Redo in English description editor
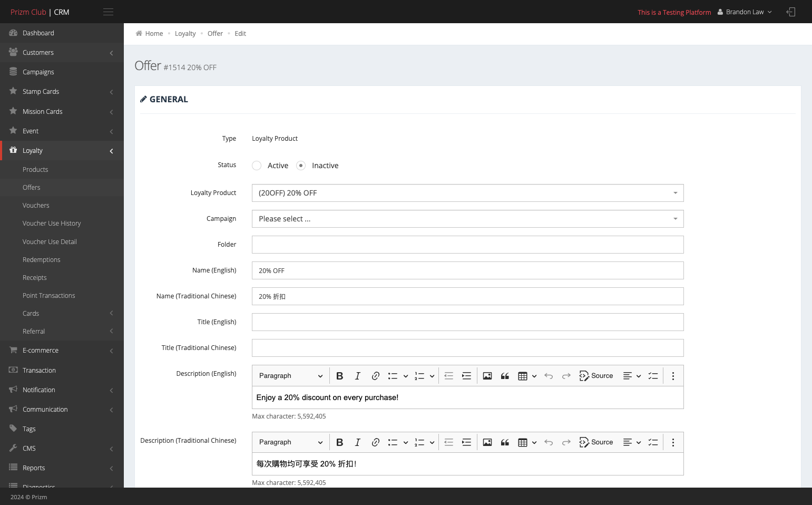This screenshot has height=505, width=812. pos(566,376)
